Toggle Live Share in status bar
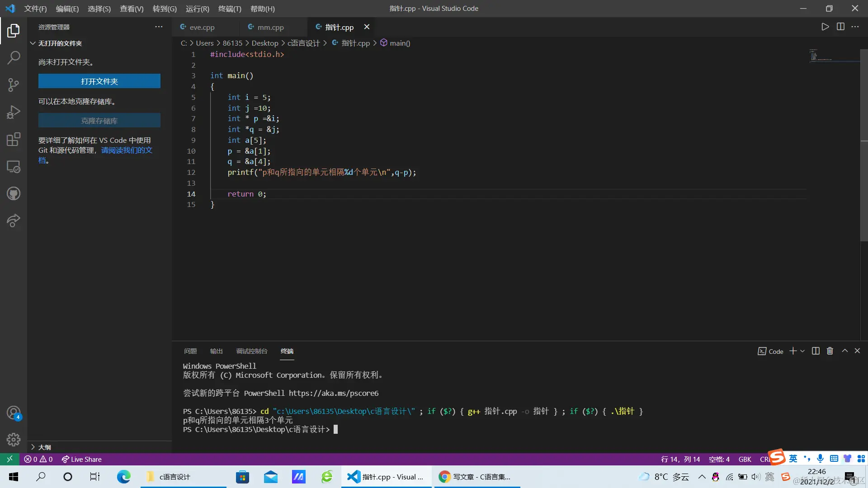The height and width of the screenshot is (488, 868). point(82,459)
